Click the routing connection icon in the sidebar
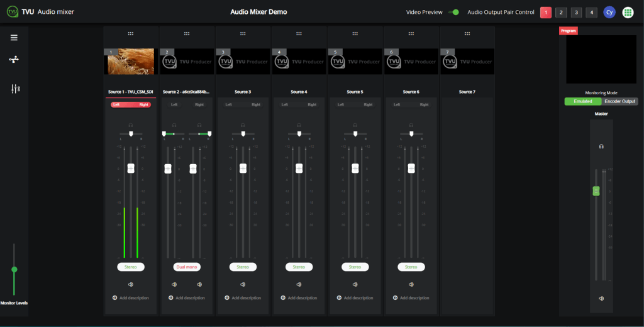This screenshot has width=644, height=327. [14, 60]
